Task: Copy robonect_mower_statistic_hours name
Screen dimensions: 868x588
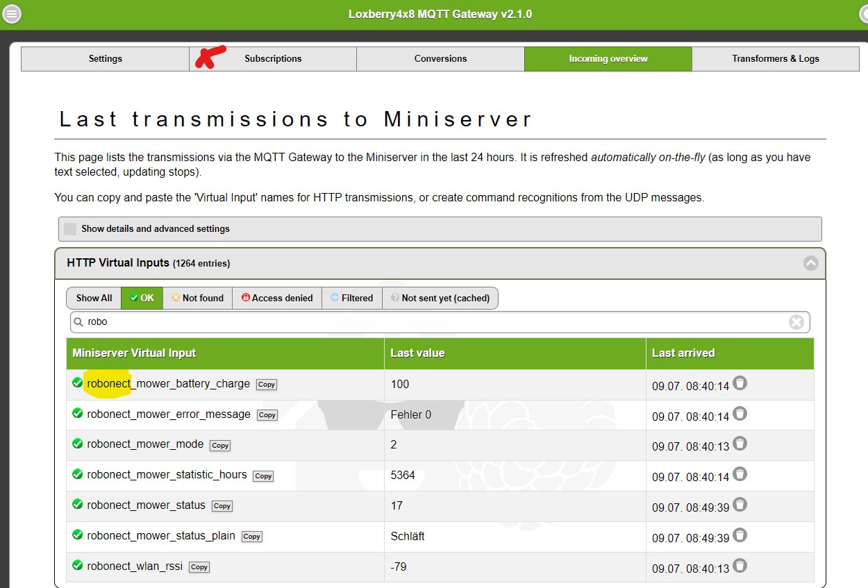Action: point(263,476)
